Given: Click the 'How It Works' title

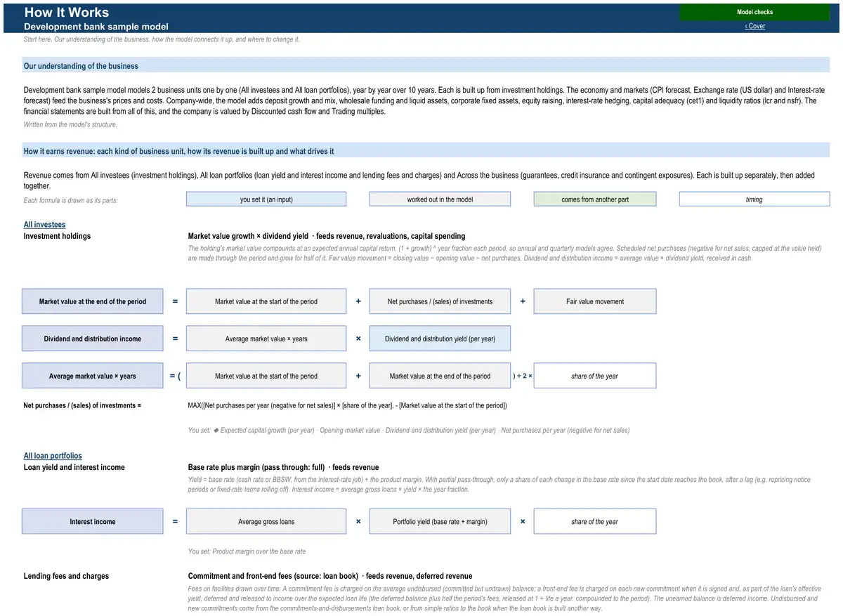Looking at the screenshot, I should pyautogui.click(x=67, y=12).
